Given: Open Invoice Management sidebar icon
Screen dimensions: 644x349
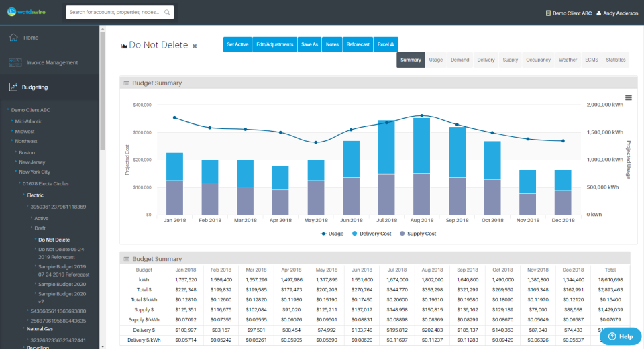Looking at the screenshot, I should 15,62.
